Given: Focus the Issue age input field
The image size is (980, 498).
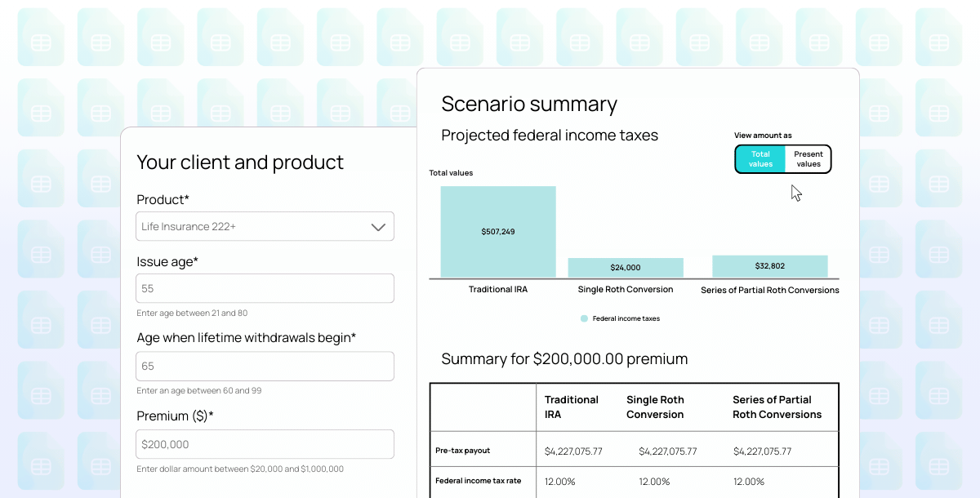Looking at the screenshot, I should [x=265, y=289].
